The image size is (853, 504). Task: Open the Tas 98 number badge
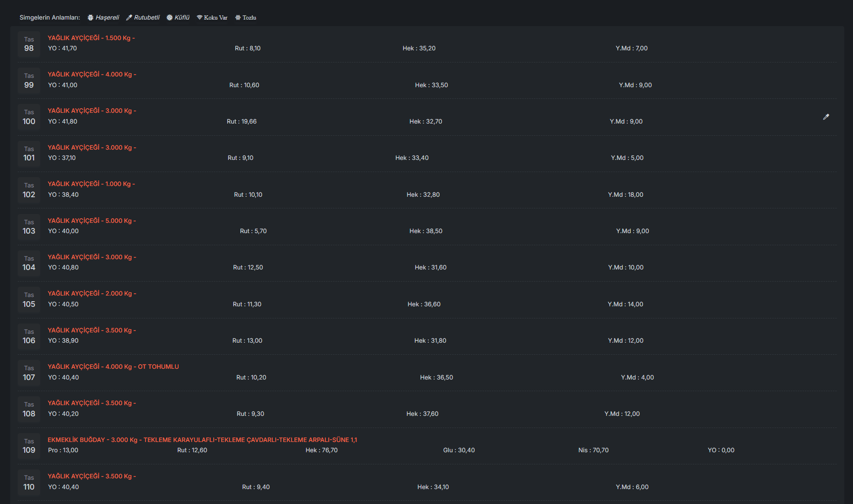[29, 44]
